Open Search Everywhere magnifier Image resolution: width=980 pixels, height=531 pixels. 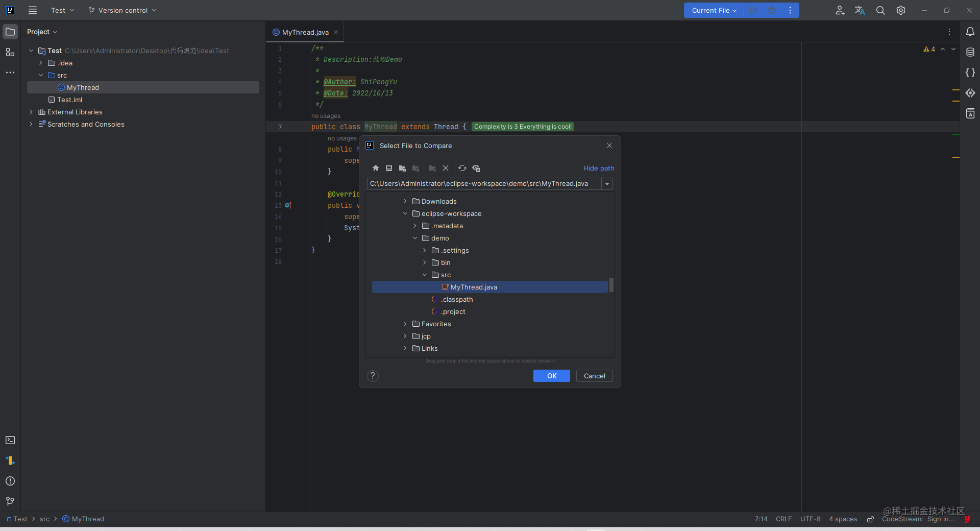[x=880, y=10]
